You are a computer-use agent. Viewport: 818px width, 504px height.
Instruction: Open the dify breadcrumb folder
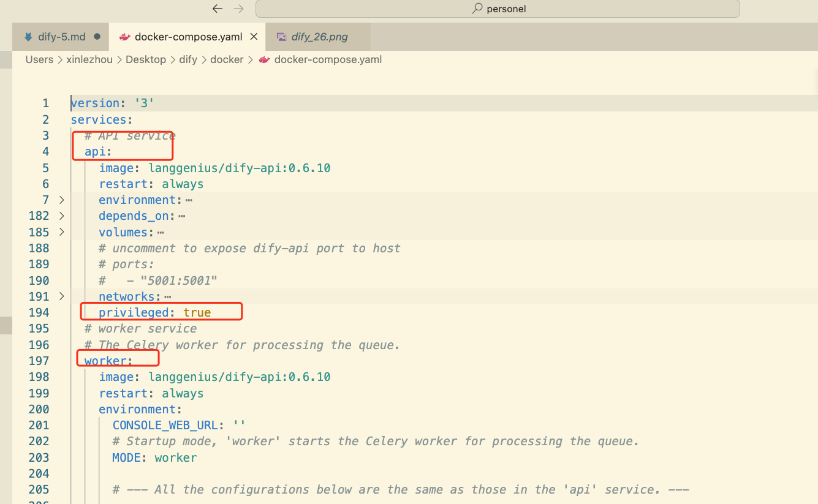click(x=188, y=59)
